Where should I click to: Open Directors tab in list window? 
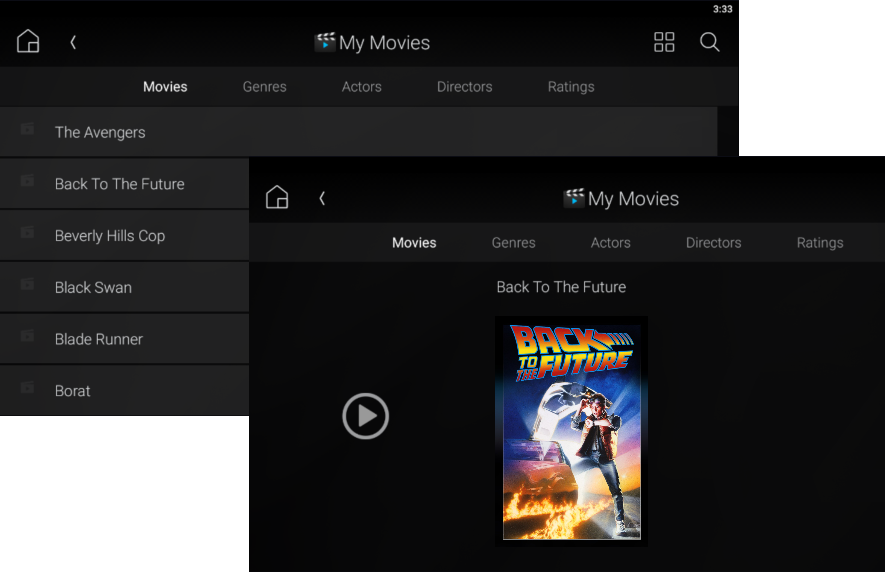click(465, 87)
